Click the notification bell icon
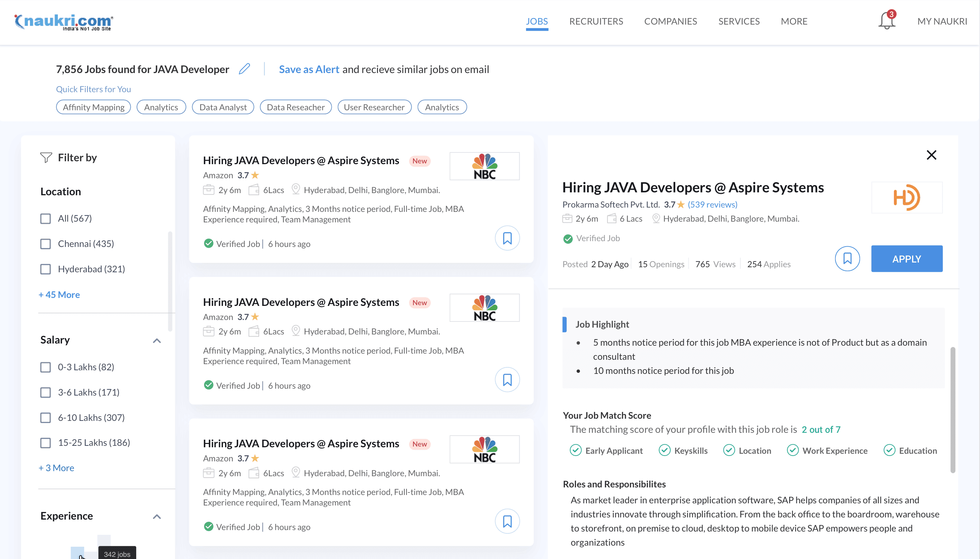This screenshot has width=980, height=559. coord(886,21)
